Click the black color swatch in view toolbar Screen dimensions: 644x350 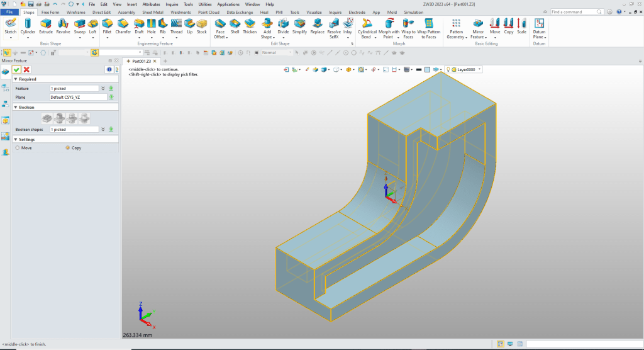pos(419,69)
